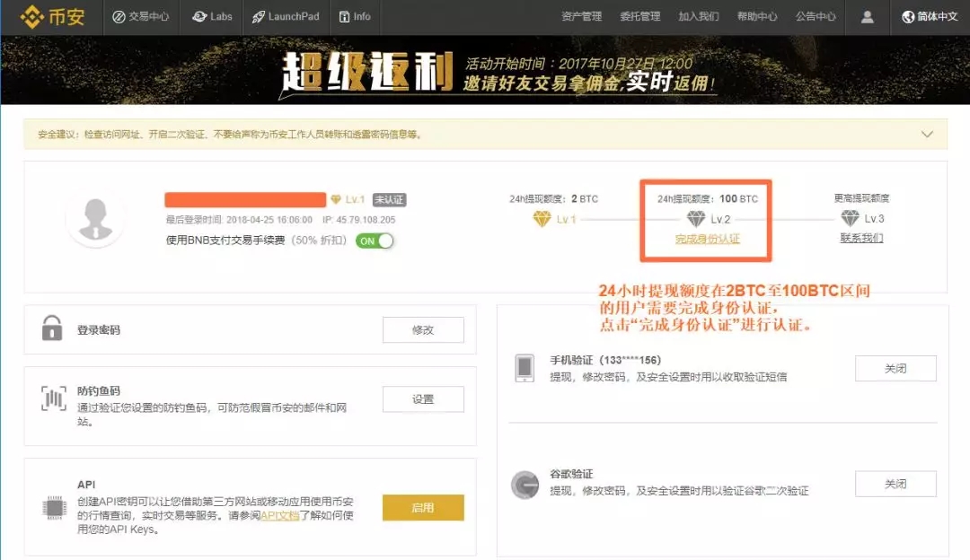Image resolution: width=970 pixels, height=560 pixels.
Task: Click the 联系我们 contact us link
Action: (861, 238)
